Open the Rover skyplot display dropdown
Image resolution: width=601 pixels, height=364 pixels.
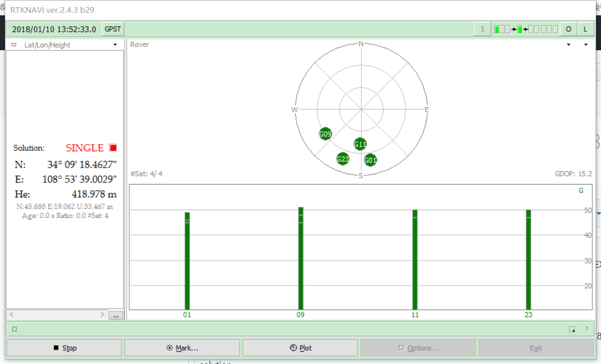point(568,45)
